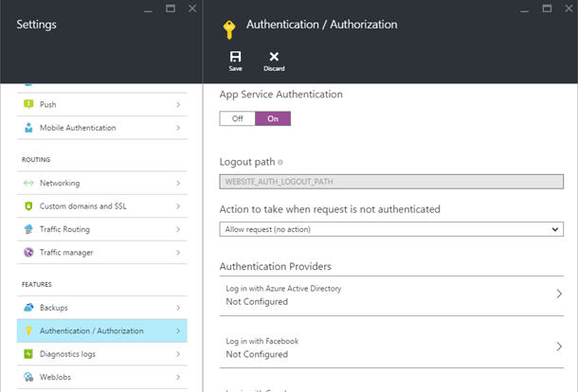Minimize the Settings blade
This screenshot has width=578, height=392.
click(148, 11)
